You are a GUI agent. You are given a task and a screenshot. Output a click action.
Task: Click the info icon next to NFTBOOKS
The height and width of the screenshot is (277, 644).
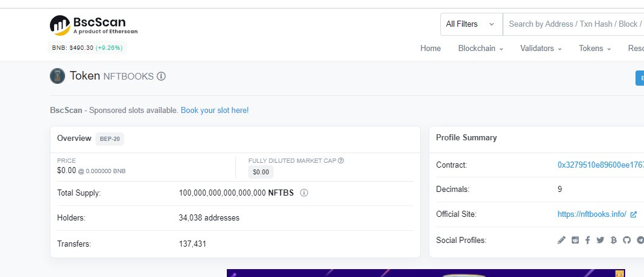tap(161, 77)
